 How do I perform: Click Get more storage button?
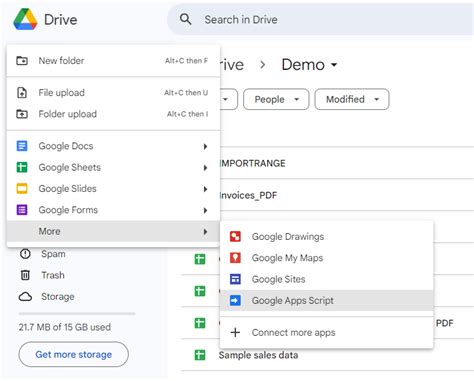tap(74, 354)
